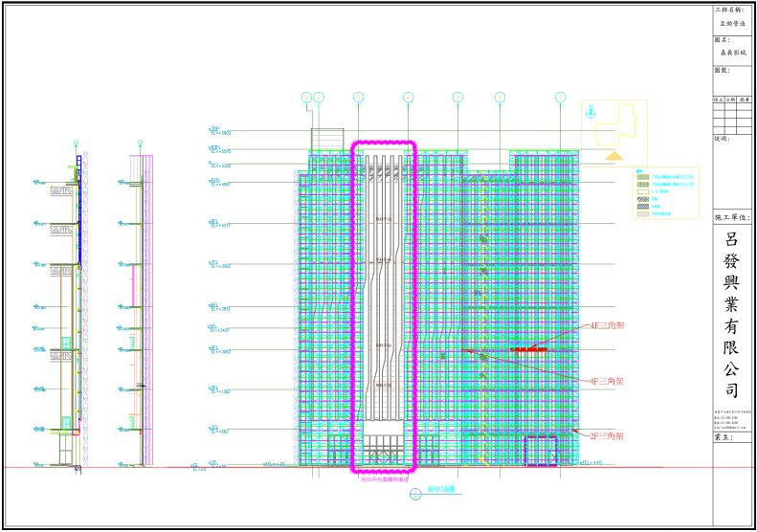Click the upper 4F三角架 red annotation label
The width and height of the screenshot is (758, 532).
[x=607, y=326]
